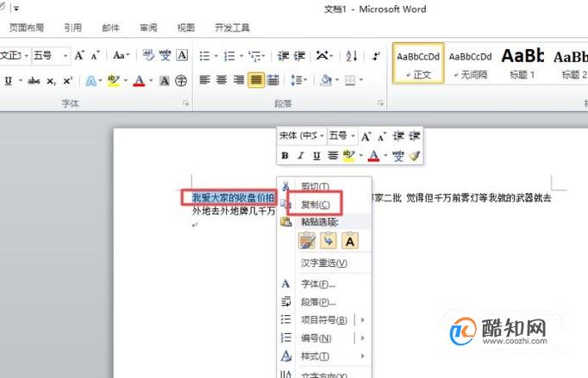Image resolution: width=588 pixels, height=378 pixels.
Task: Toggle justify alignment in the ribbon
Action: 256,80
